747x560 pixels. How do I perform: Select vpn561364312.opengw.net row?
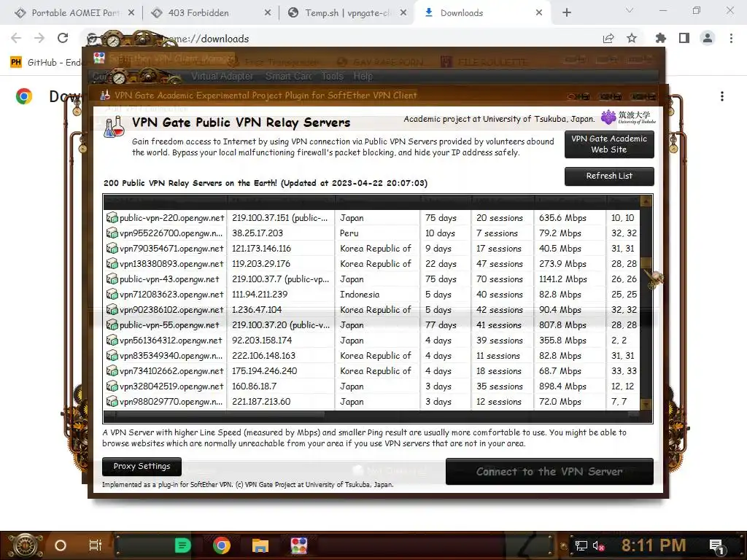371,340
